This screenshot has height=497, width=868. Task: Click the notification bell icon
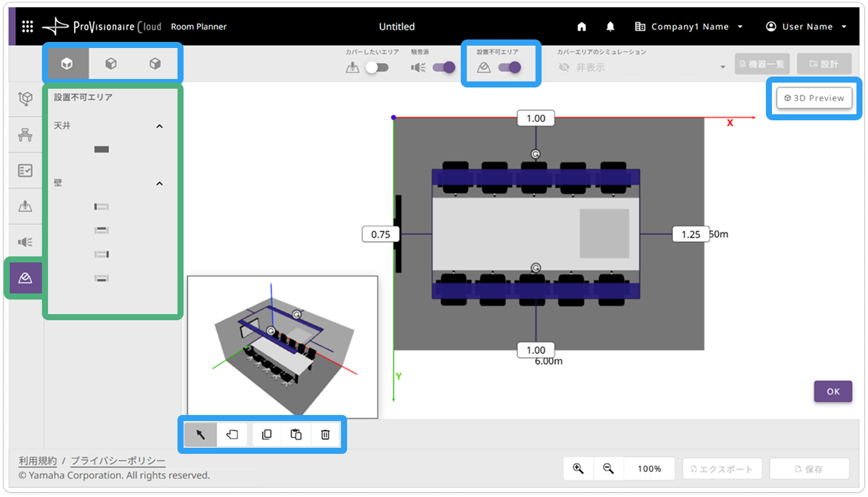pyautogui.click(x=610, y=27)
